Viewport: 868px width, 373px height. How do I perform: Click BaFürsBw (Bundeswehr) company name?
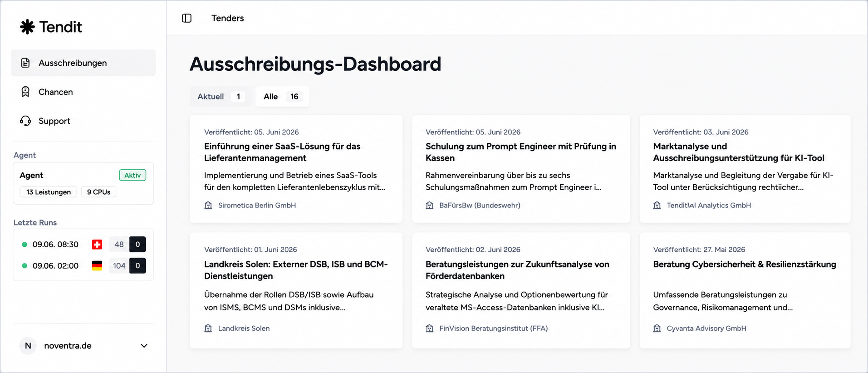480,205
